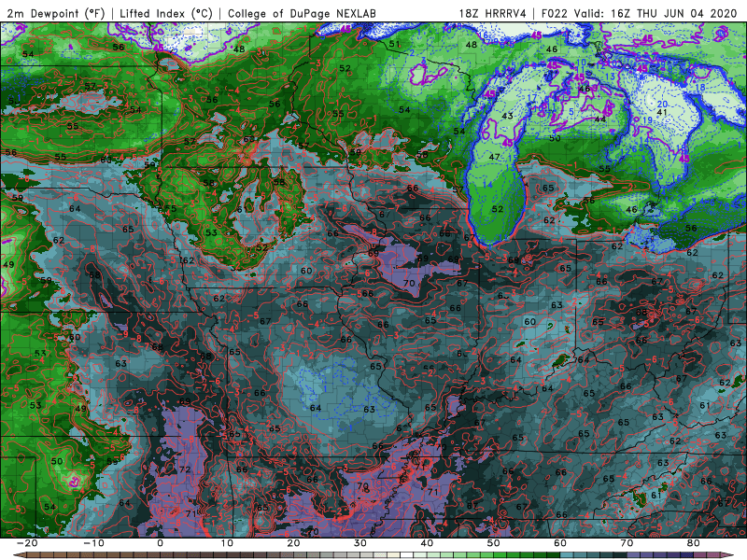Click the 10 tick label on the color bar
Screen dimensions: 747x560
click(227, 543)
